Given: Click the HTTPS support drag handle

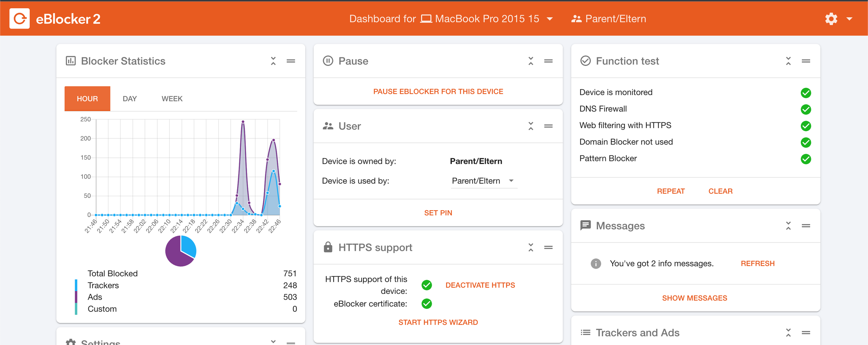Looking at the screenshot, I should [548, 247].
